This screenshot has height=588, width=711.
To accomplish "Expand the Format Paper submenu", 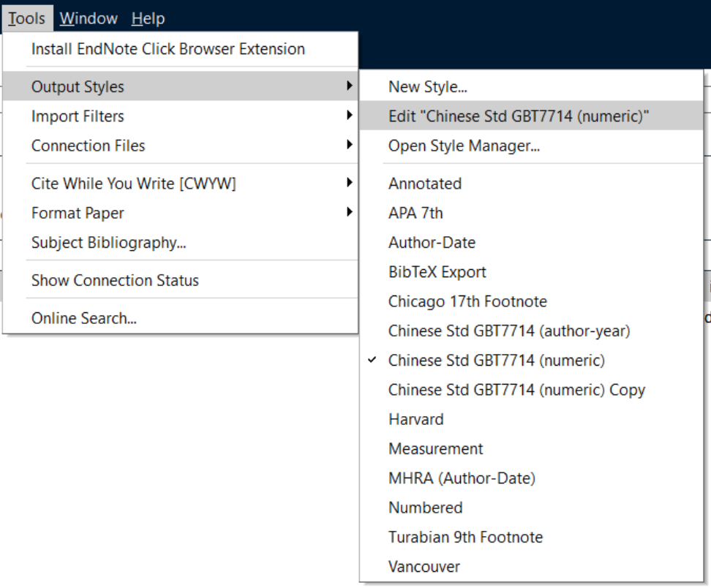I will (x=180, y=213).
